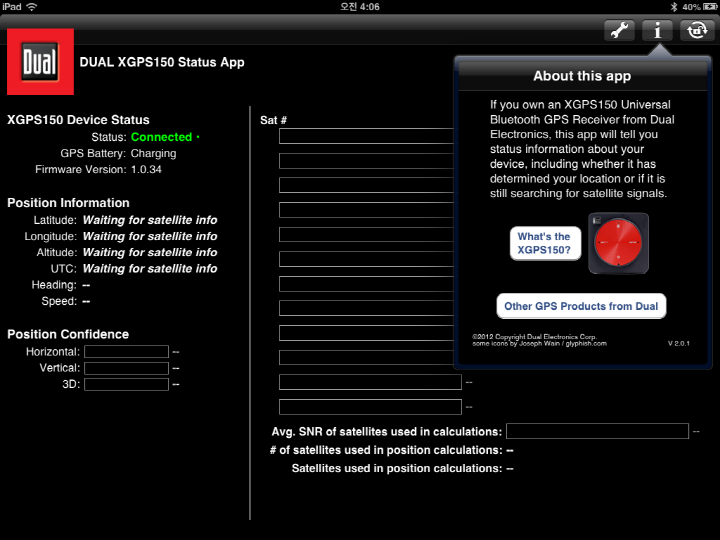Tap the last satellite signal bar
Image resolution: width=720 pixels, height=540 pixels.
point(370,407)
